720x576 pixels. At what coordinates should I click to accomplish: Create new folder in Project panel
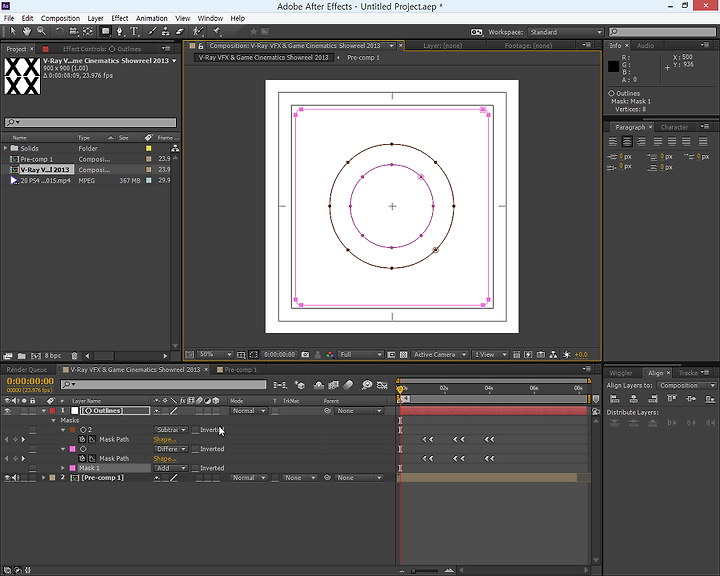22,356
